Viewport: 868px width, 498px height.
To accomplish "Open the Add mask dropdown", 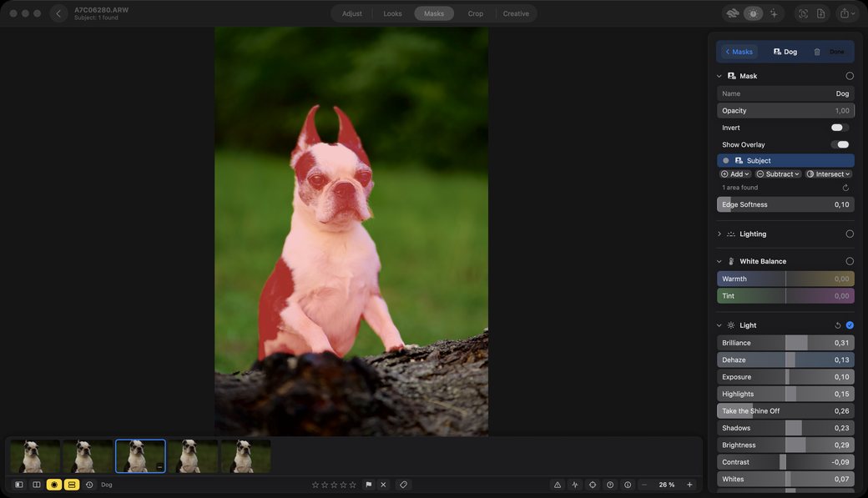I will pos(735,174).
